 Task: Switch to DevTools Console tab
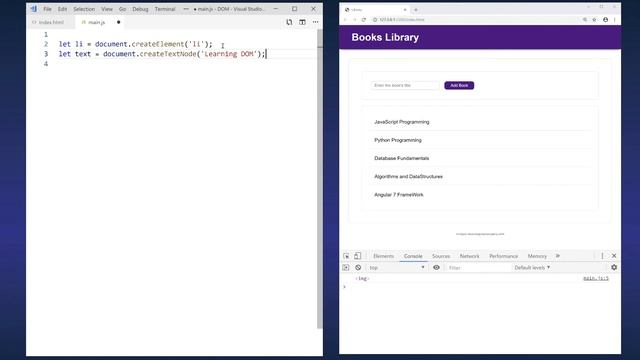(413, 256)
